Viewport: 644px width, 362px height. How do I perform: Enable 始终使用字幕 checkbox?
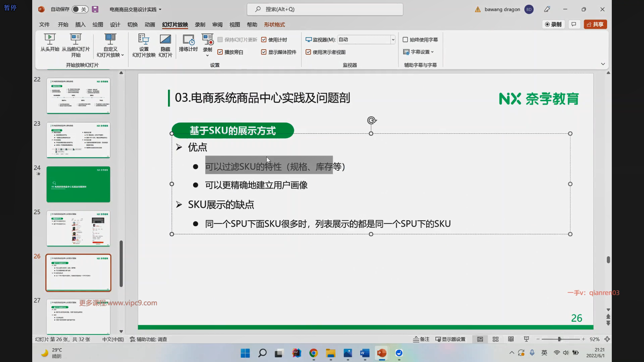coord(405,40)
